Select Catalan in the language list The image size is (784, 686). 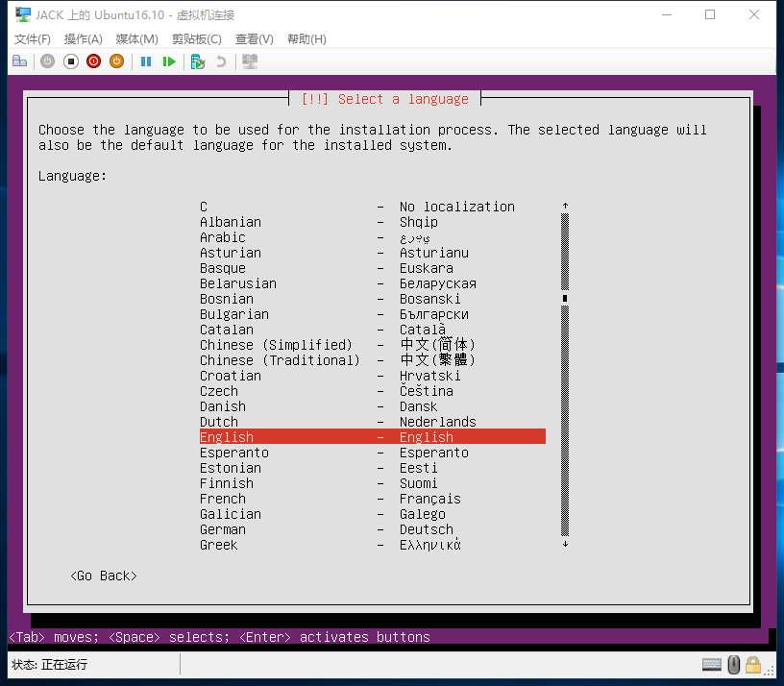coord(373,330)
